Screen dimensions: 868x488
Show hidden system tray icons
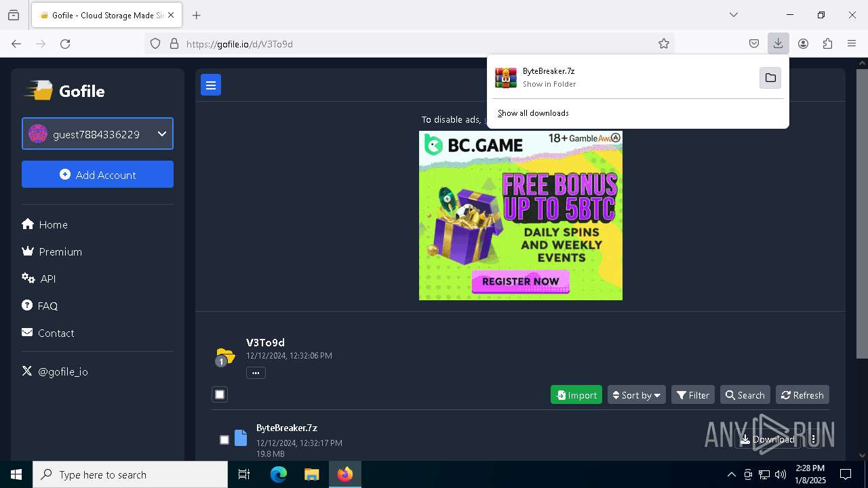(731, 474)
